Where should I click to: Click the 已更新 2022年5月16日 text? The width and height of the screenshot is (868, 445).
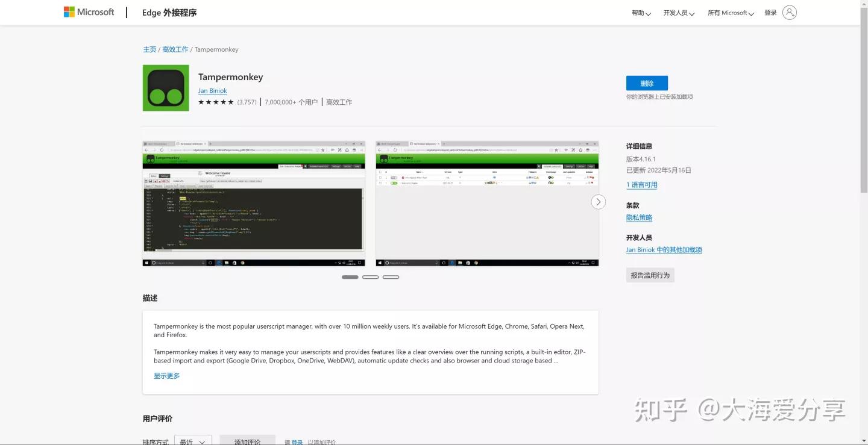pyautogui.click(x=659, y=170)
